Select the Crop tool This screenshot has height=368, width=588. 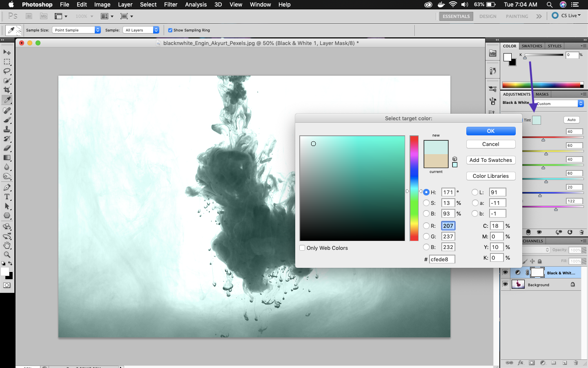(x=7, y=90)
